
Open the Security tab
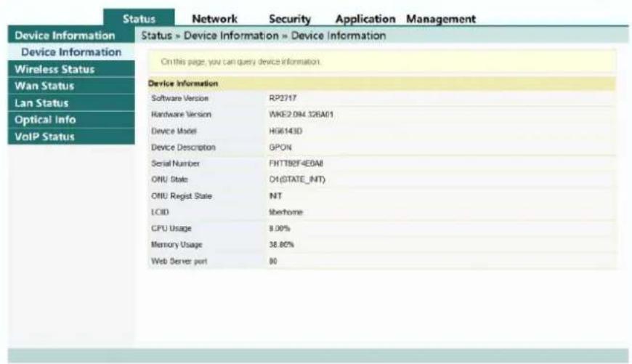point(290,19)
